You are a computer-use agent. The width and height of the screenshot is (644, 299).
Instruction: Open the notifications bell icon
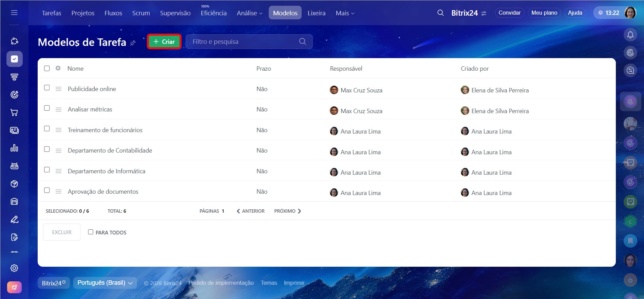(x=630, y=35)
